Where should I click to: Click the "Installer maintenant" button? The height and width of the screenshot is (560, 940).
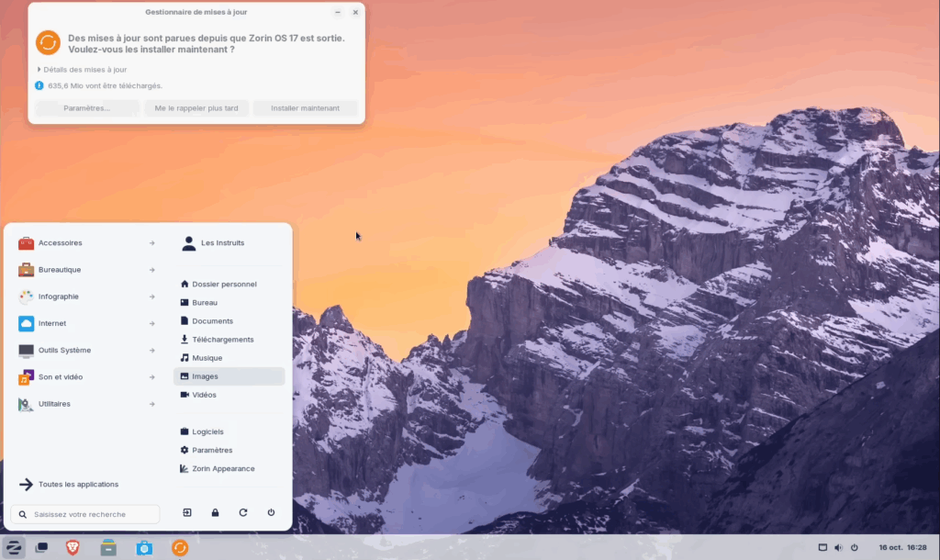click(x=305, y=108)
